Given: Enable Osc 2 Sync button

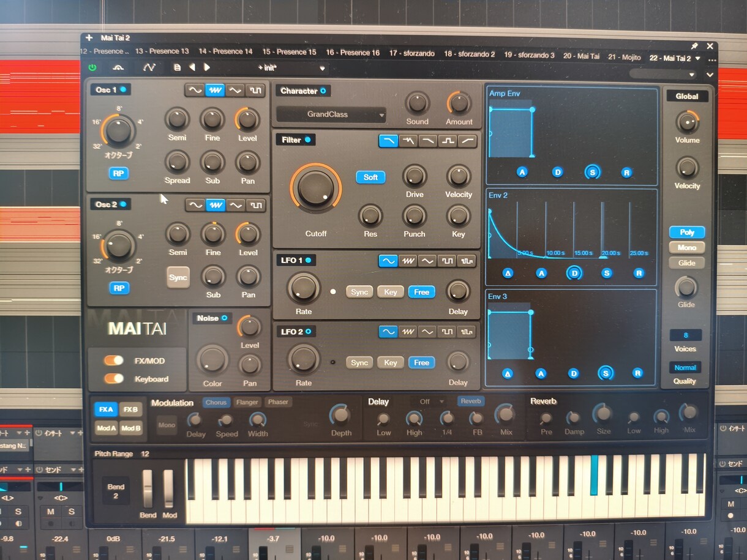Looking at the screenshot, I should click(x=178, y=277).
